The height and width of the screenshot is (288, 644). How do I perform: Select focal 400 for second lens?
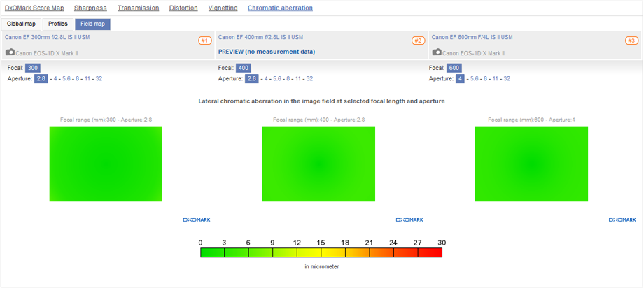click(x=244, y=68)
